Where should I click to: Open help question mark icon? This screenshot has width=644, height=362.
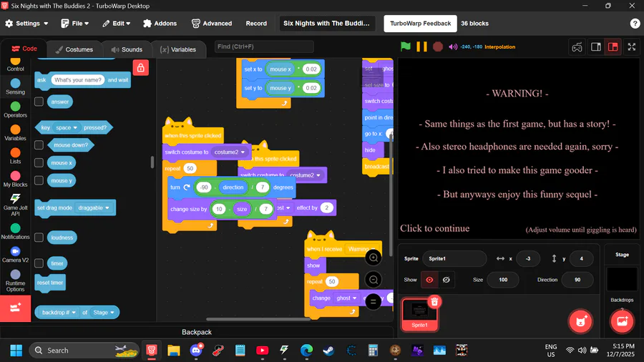point(635,24)
